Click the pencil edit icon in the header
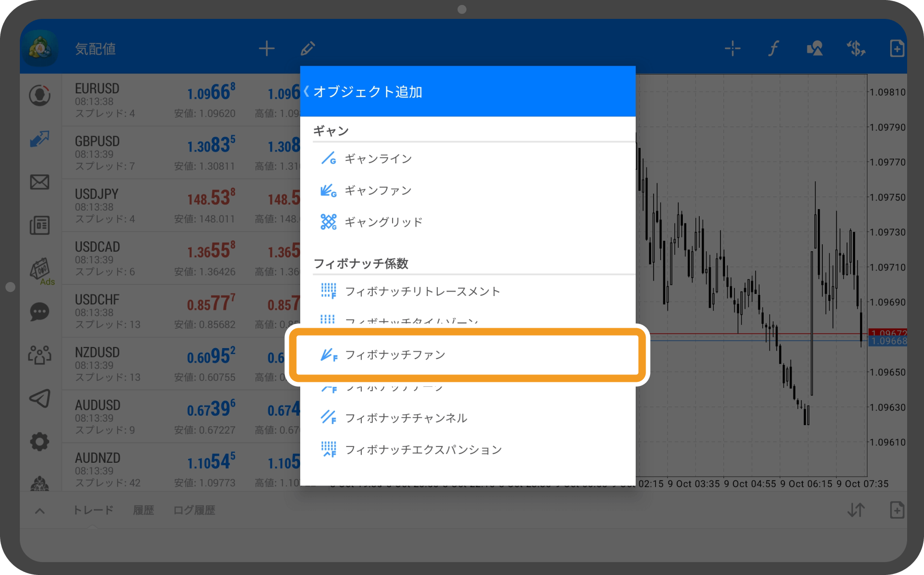The image size is (924, 575). [x=307, y=48]
